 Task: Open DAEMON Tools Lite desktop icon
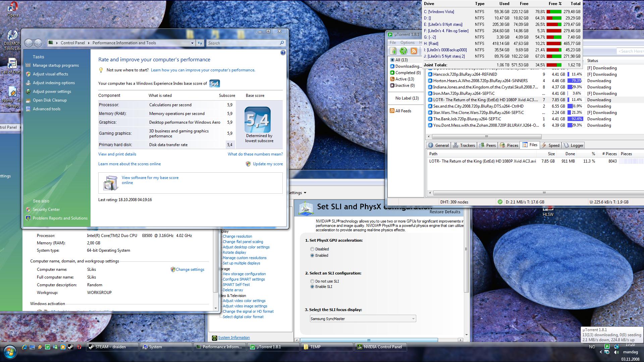12,40
